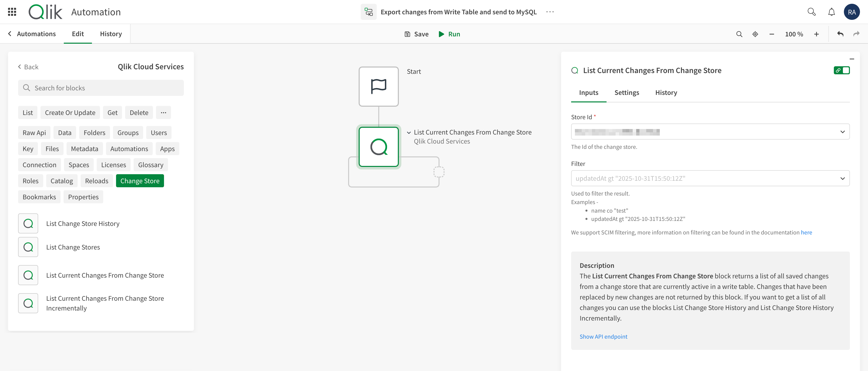Select the Start flag block on canvas

click(378, 86)
